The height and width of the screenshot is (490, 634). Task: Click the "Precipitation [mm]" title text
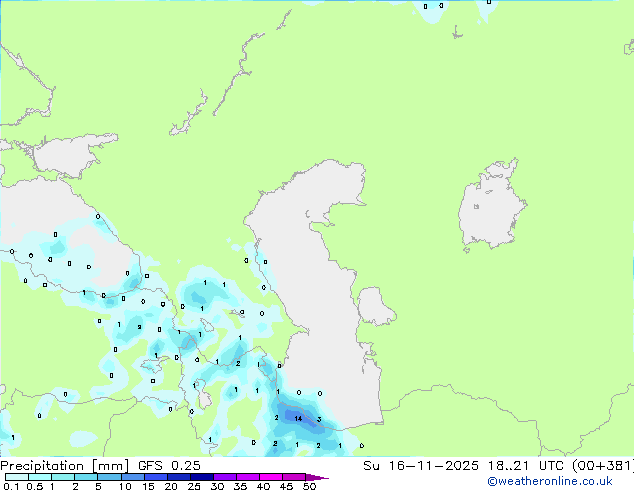click(x=65, y=466)
